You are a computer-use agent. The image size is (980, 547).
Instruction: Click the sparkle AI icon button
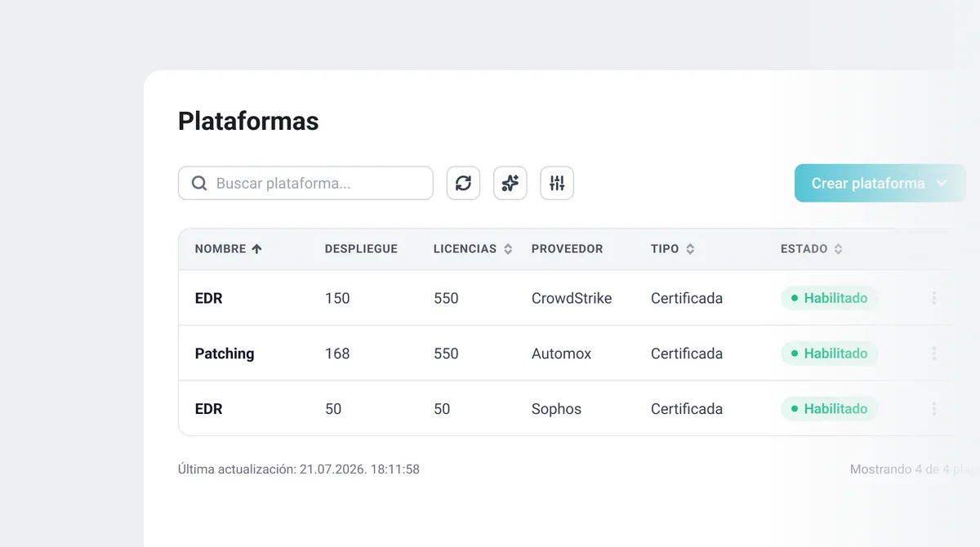(x=510, y=183)
